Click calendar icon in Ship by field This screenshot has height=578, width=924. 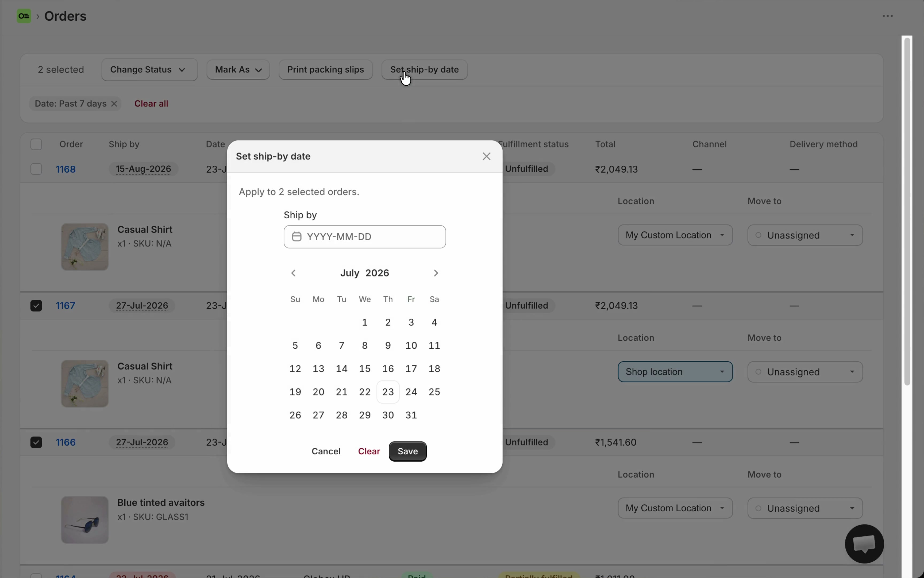tap(297, 237)
